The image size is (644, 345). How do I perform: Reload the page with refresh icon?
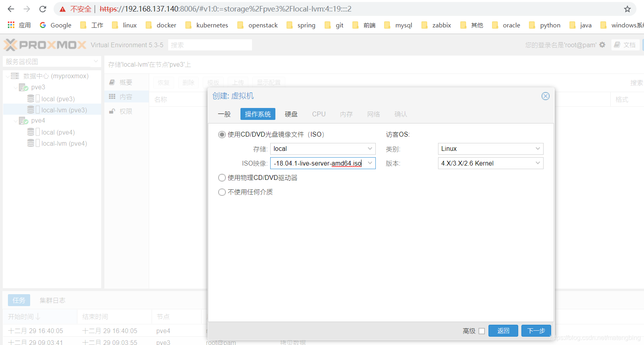coord(42,9)
